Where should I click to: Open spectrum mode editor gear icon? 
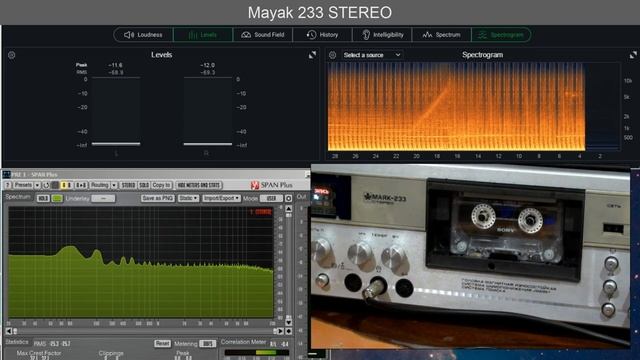point(289,198)
